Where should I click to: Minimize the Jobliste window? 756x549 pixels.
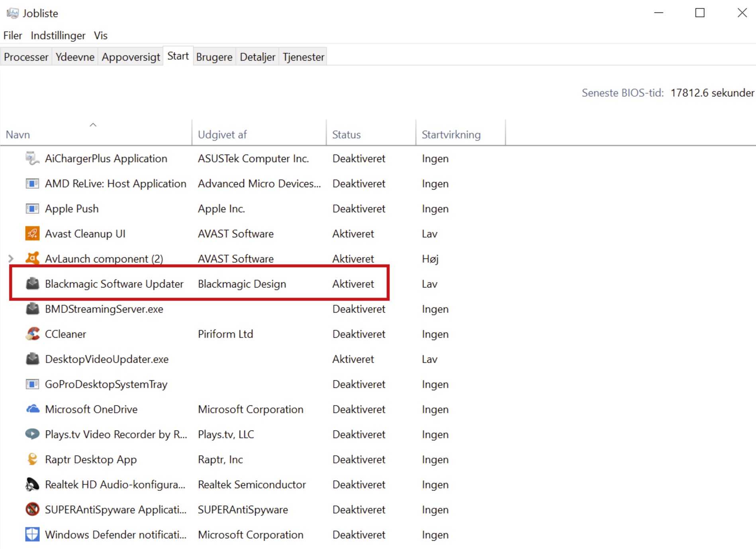tap(659, 13)
